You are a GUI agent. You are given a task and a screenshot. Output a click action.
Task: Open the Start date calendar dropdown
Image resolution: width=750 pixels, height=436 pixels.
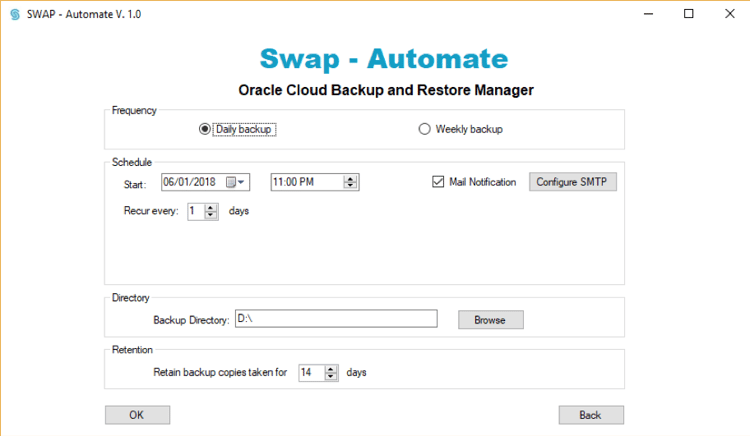[x=236, y=182]
